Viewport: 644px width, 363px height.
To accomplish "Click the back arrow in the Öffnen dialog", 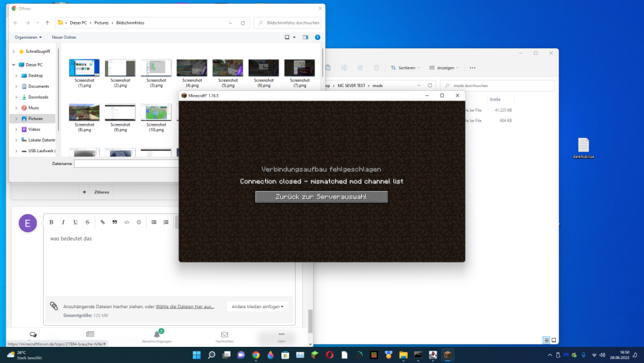I will tap(15, 23).
